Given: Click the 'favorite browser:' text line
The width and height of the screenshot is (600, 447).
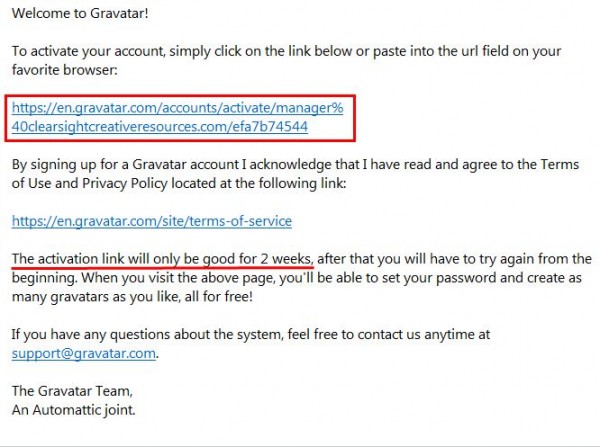Looking at the screenshot, I should click(x=64, y=70).
